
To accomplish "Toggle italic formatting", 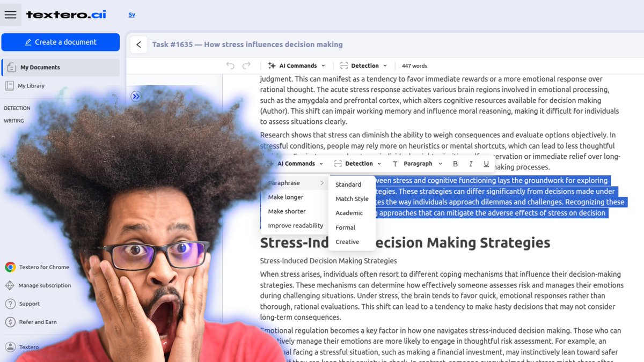I will [470, 163].
